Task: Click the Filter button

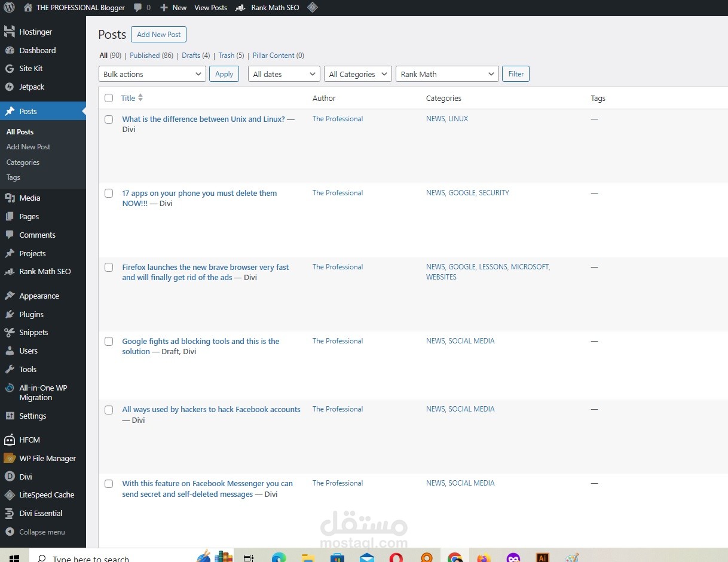Action: pos(516,74)
